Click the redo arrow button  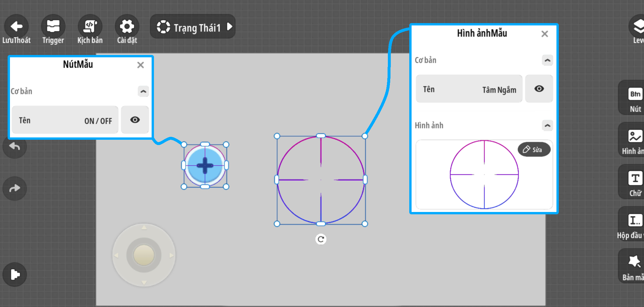15,188
